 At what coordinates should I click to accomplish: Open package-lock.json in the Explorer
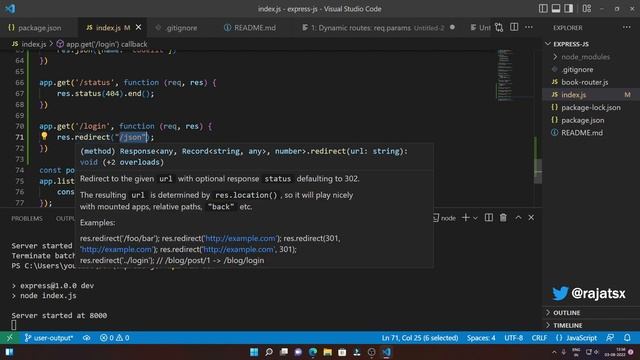(591, 108)
